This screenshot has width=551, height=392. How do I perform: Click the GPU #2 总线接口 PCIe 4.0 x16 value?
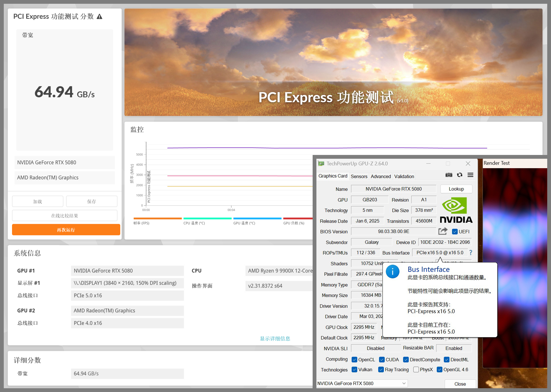127,323
